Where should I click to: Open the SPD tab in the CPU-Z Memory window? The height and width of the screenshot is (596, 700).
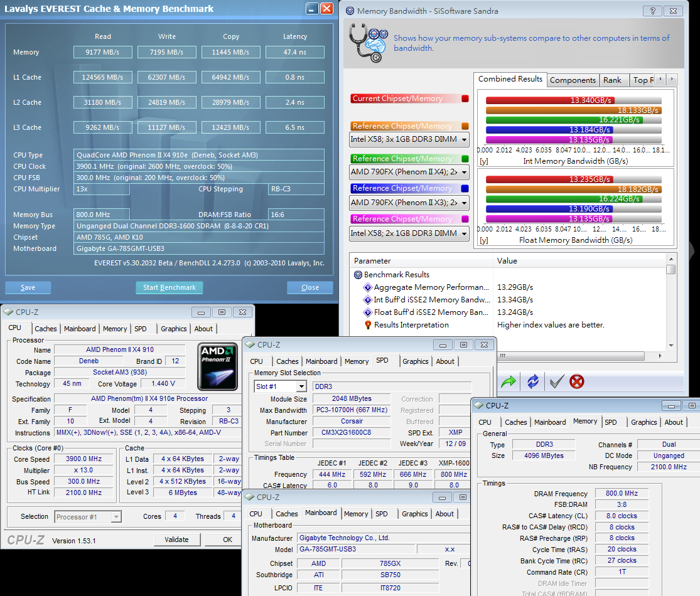(x=611, y=422)
